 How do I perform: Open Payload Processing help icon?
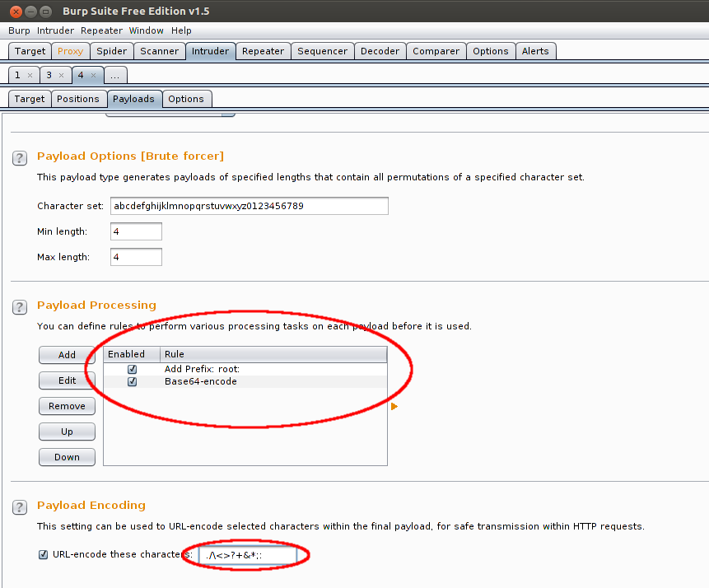tap(20, 307)
